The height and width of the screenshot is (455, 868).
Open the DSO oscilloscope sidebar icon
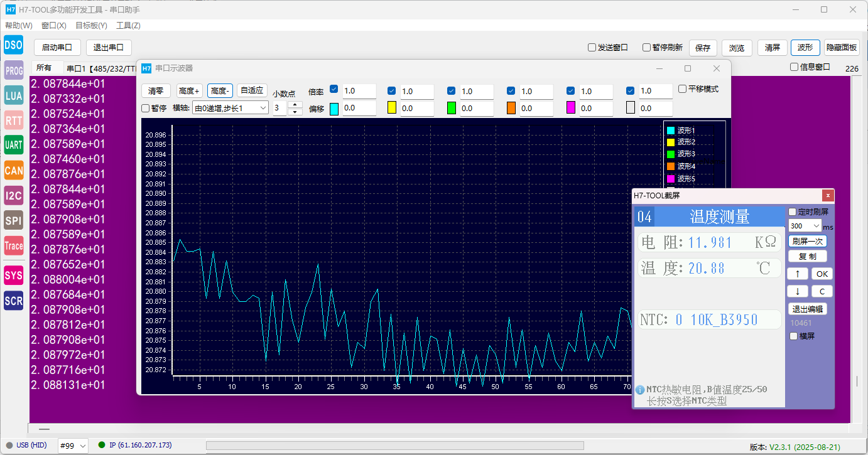tap(13, 45)
